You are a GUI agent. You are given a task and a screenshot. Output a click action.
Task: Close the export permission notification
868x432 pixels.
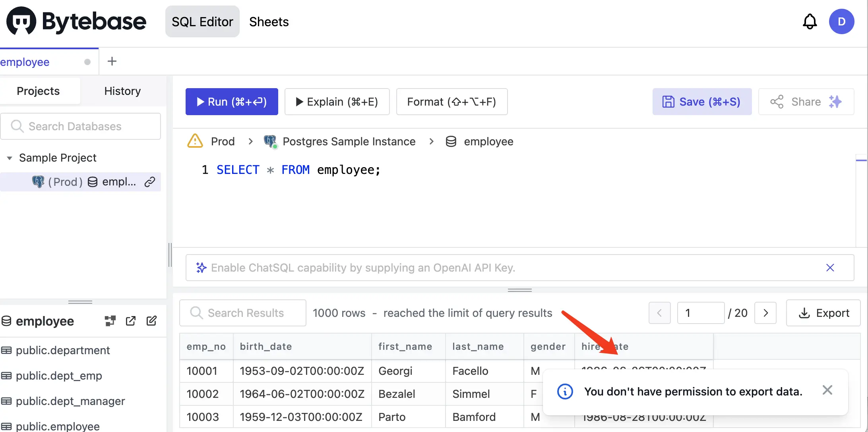click(827, 390)
